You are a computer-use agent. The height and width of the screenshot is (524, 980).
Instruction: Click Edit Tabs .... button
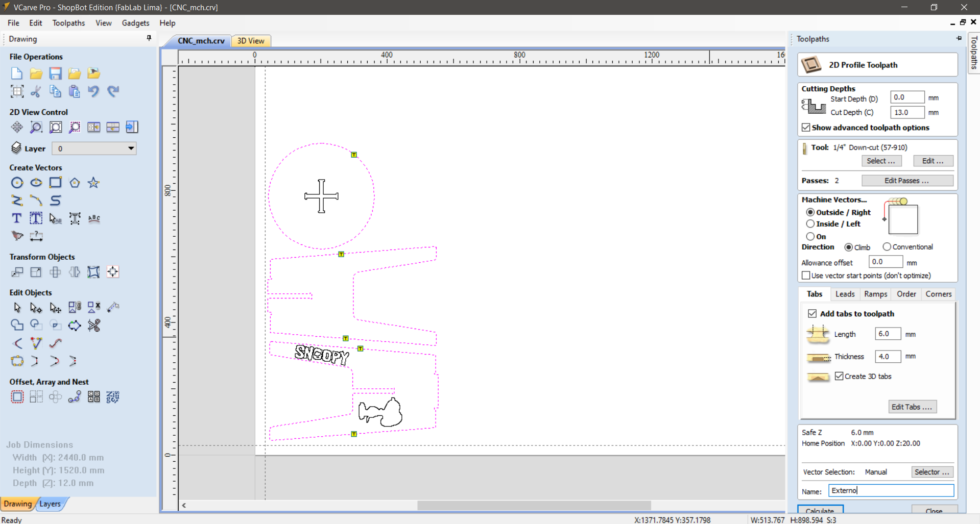click(912, 407)
